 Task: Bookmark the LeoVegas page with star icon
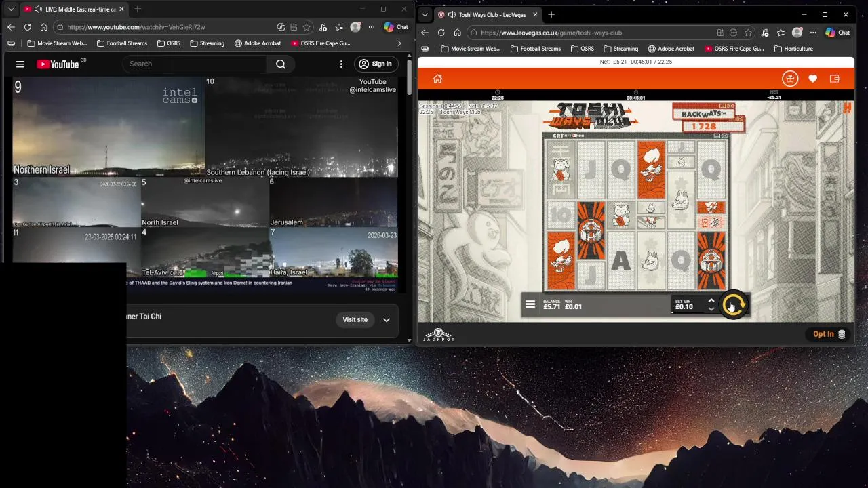(748, 33)
